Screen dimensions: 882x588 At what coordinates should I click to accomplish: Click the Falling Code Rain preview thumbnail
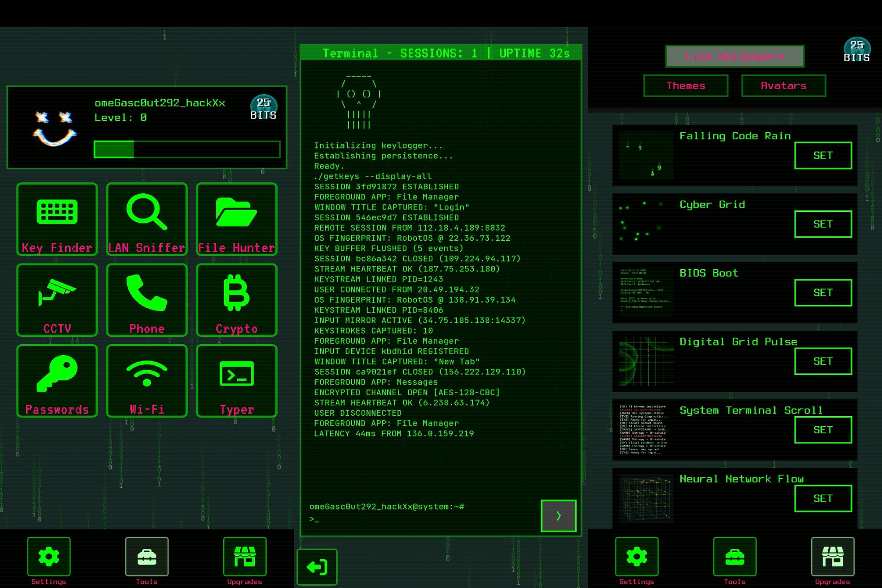click(x=646, y=155)
